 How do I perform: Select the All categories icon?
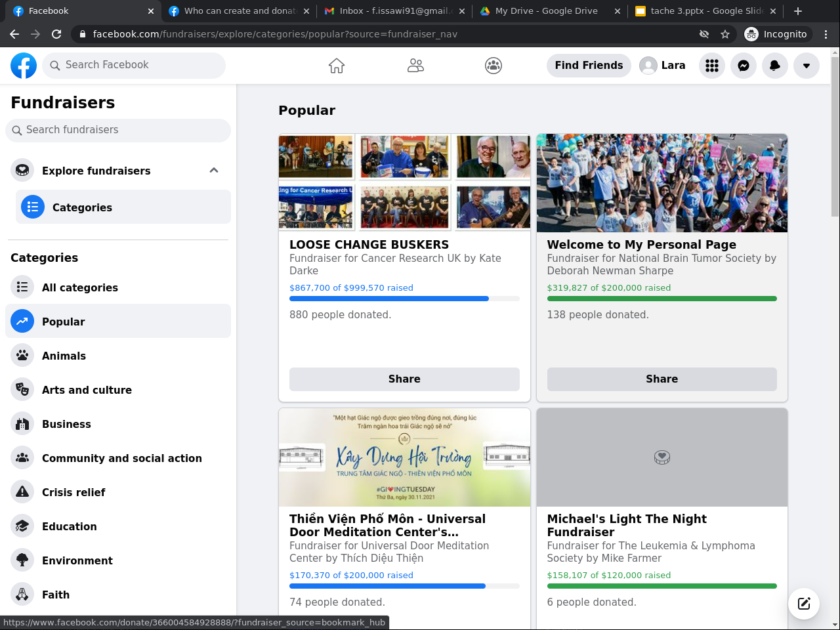22,287
